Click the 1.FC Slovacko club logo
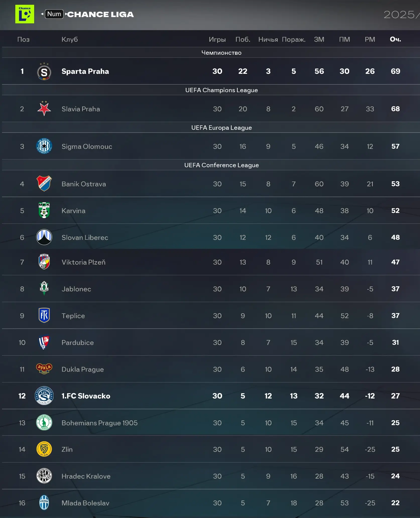Viewport: 420px width, 518px height. coord(44,396)
